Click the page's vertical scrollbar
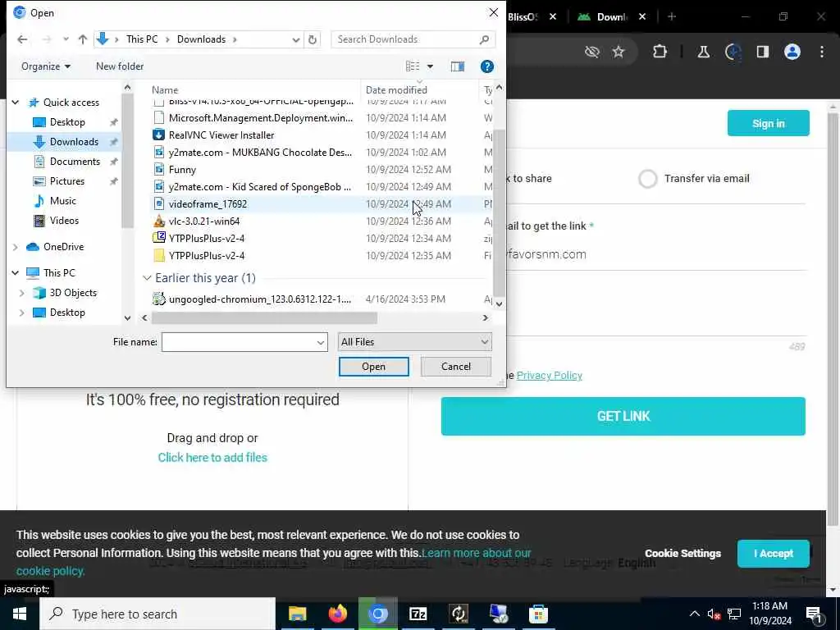 833,319
